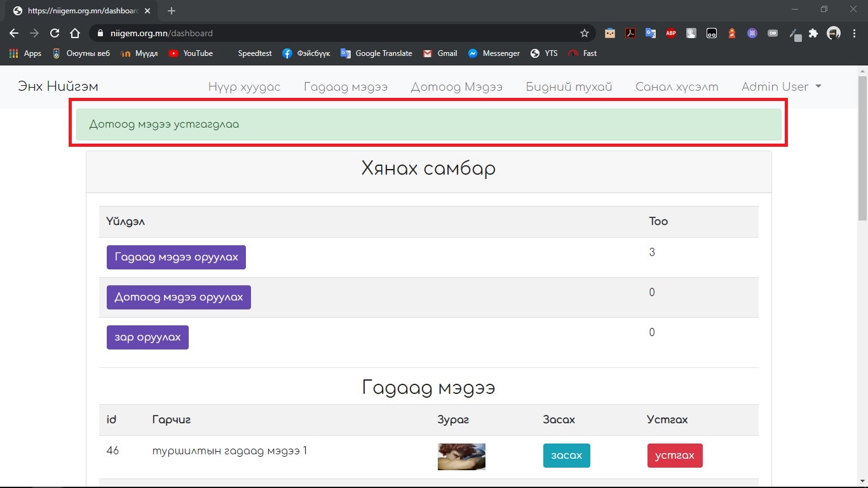The height and width of the screenshot is (488, 868).
Task: Bookmark this page with the star icon
Action: (x=585, y=33)
